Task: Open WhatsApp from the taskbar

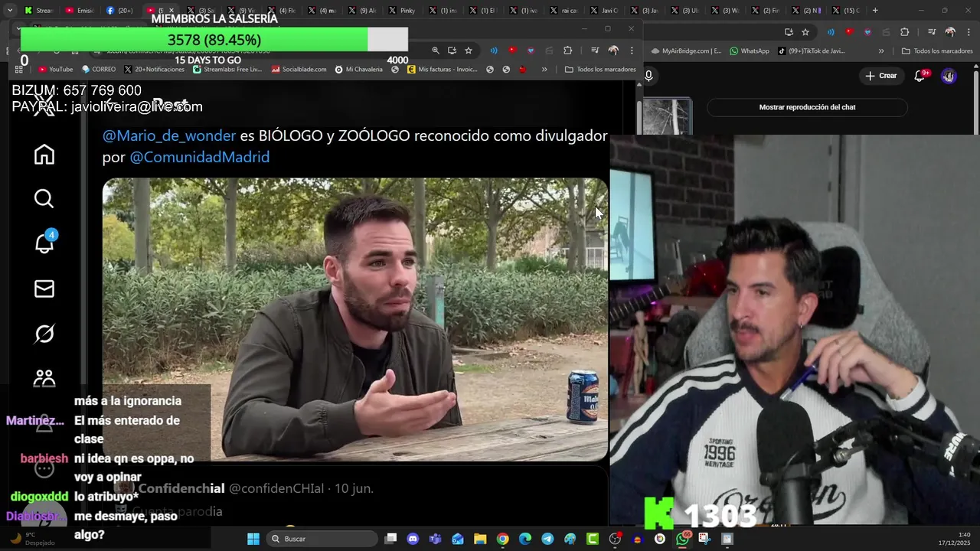Action: click(x=682, y=539)
